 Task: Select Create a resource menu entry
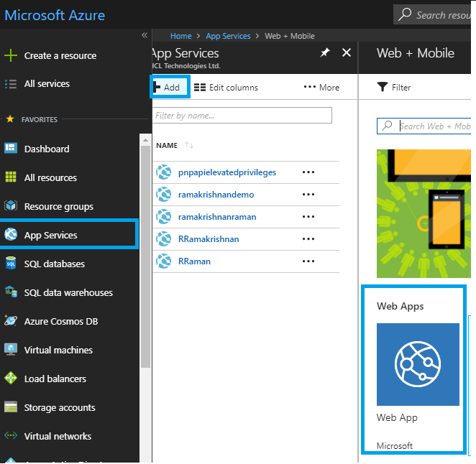pos(60,55)
